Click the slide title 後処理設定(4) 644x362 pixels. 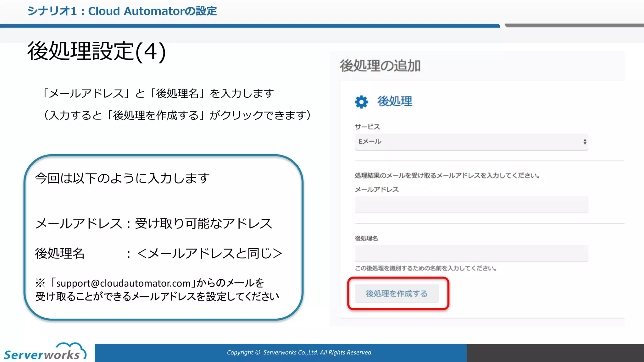pos(97,51)
